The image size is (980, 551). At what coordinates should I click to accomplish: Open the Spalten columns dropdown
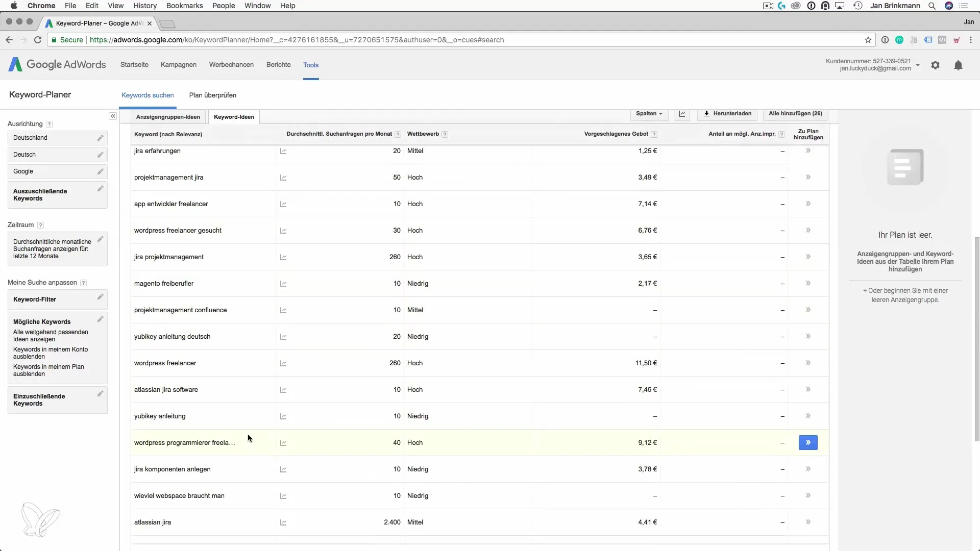coord(649,114)
